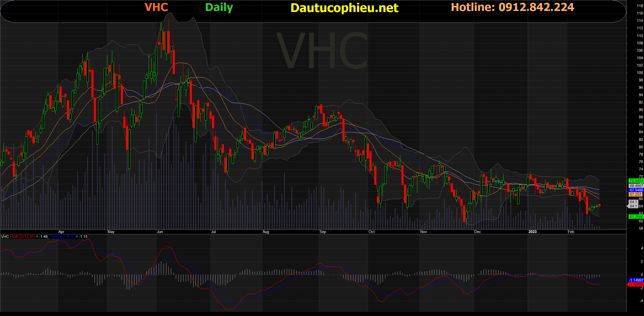The width and height of the screenshot is (644, 316).
Task: Click the Feb label on time axis
Action: [x=571, y=232]
